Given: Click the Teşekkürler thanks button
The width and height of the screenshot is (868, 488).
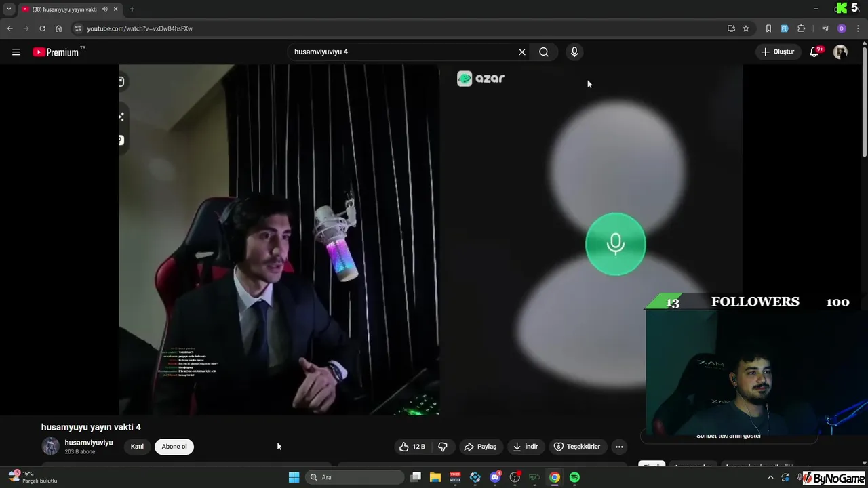Looking at the screenshot, I should [x=577, y=447].
